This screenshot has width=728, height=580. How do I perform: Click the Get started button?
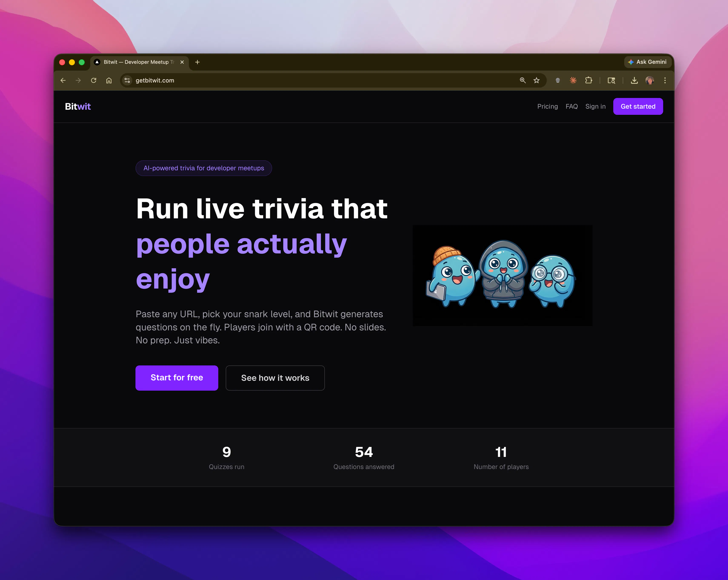(638, 107)
